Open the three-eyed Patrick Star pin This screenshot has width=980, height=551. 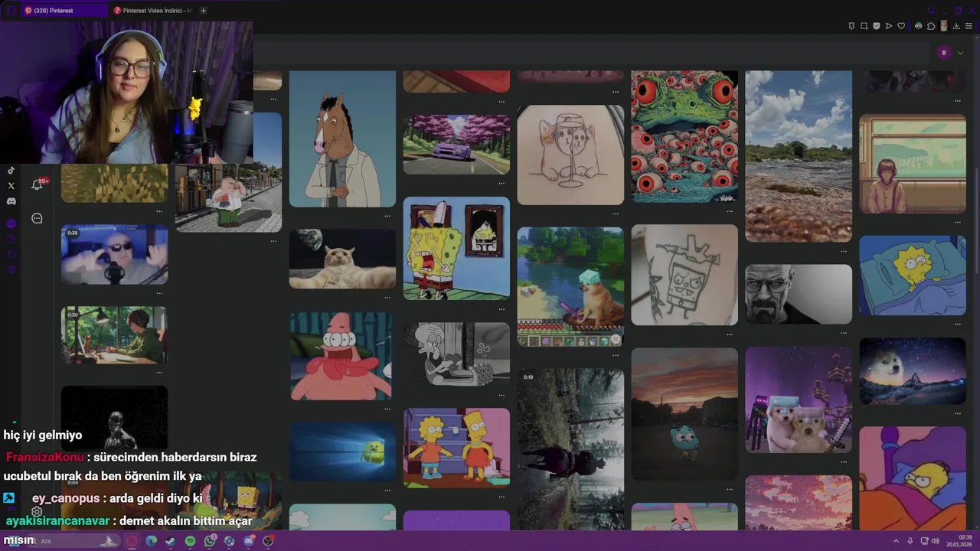tap(342, 356)
